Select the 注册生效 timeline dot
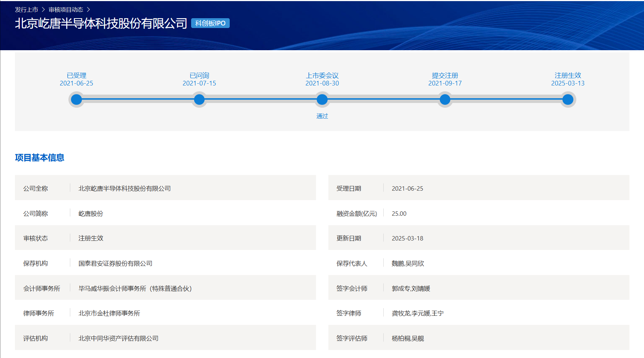Image resolution: width=644 pixels, height=358 pixels. pos(568,99)
